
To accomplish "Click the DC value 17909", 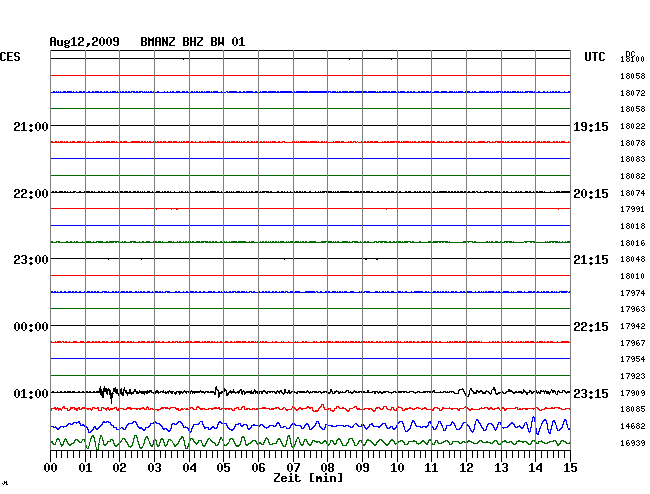I will pos(633,393).
